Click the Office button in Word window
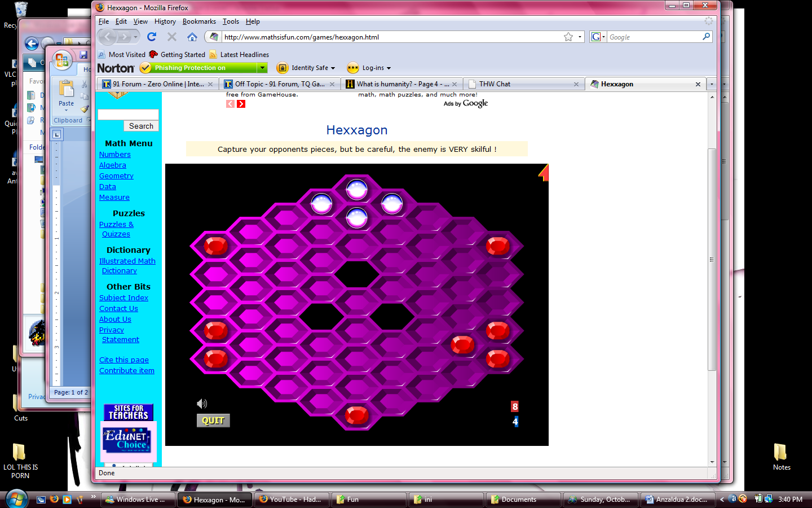The width and height of the screenshot is (812, 508). coord(62,60)
